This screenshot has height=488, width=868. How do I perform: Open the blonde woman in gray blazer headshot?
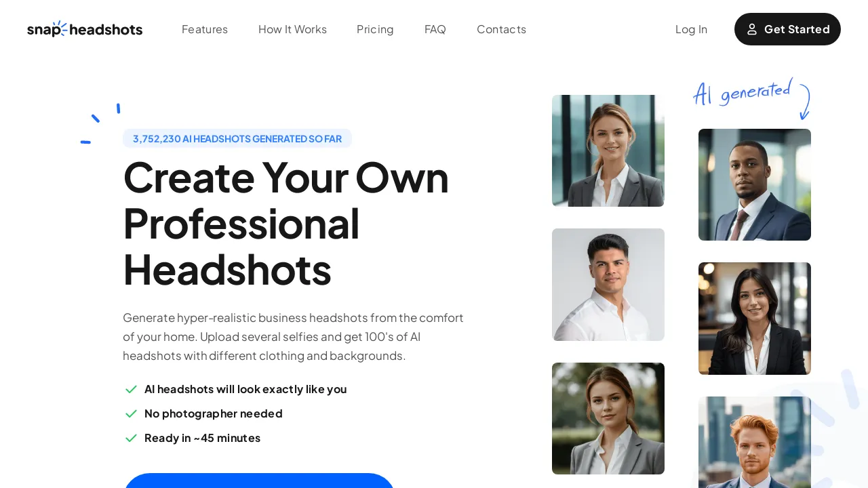pos(608,150)
